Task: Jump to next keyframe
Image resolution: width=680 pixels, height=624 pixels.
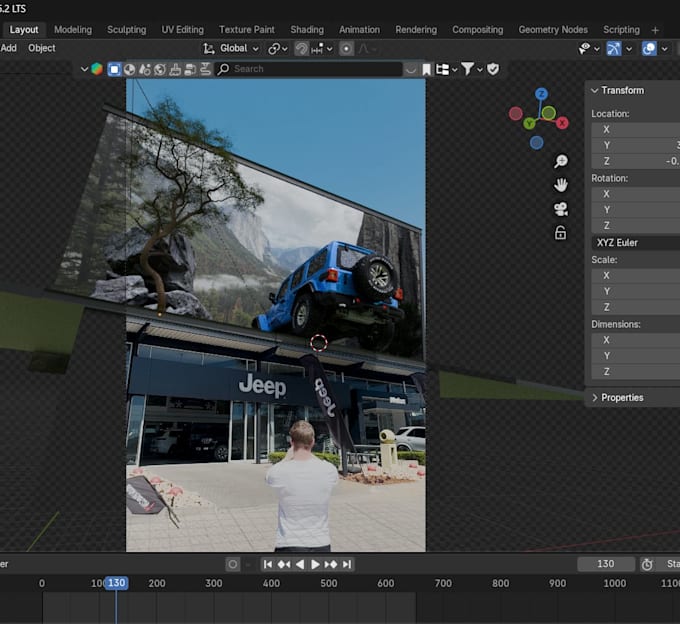Action: tap(331, 564)
